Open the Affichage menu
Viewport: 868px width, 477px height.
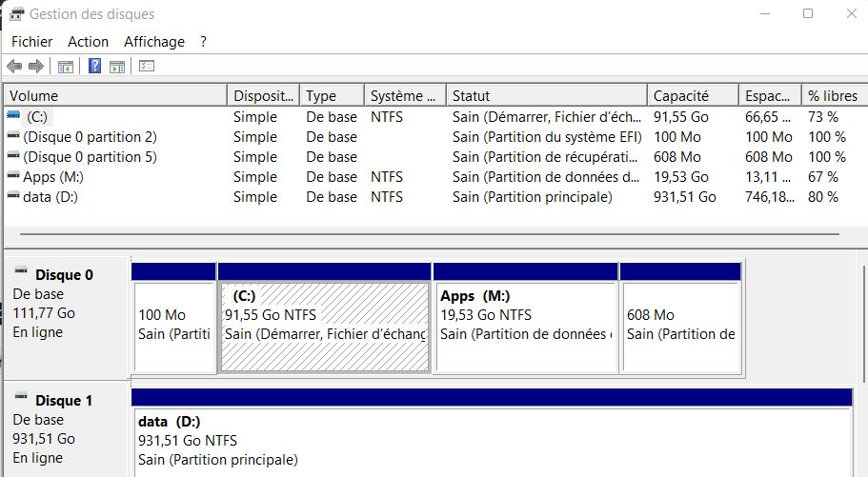pyautogui.click(x=154, y=42)
